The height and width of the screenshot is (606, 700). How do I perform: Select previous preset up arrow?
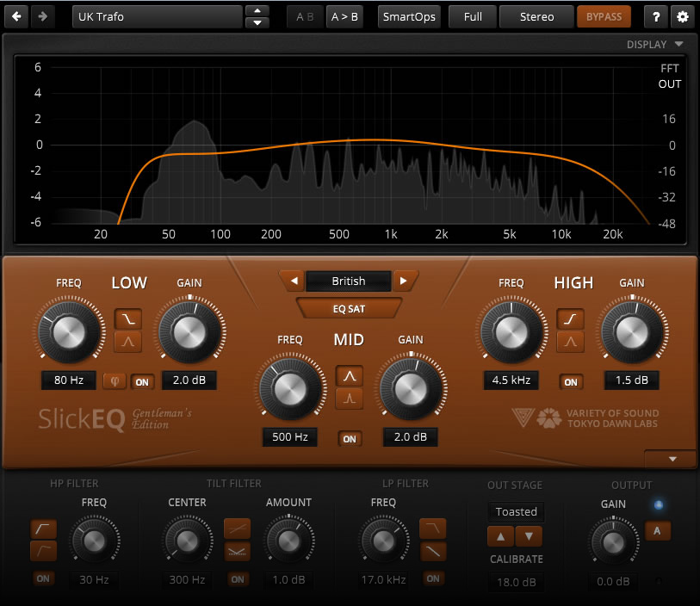[x=257, y=10]
